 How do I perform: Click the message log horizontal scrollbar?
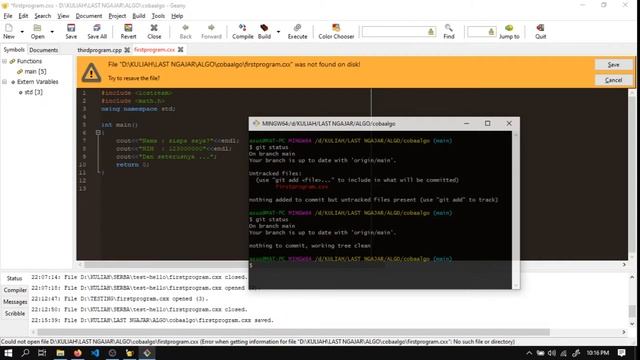[293, 332]
